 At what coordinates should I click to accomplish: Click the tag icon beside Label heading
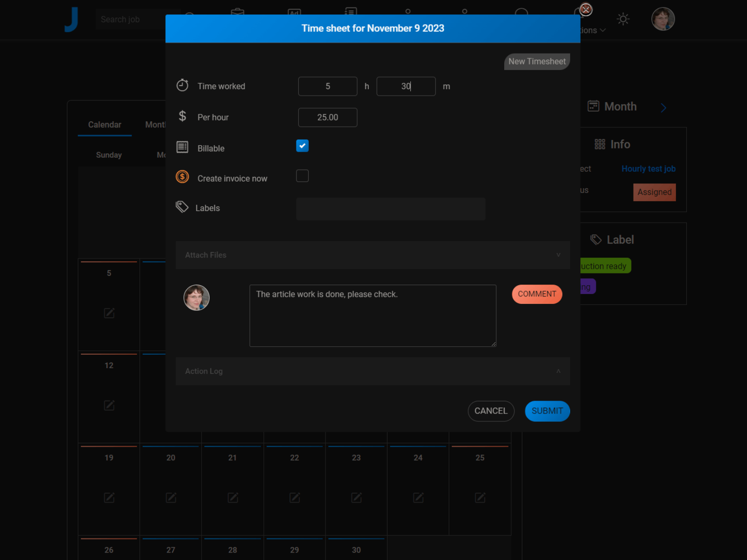click(x=596, y=239)
